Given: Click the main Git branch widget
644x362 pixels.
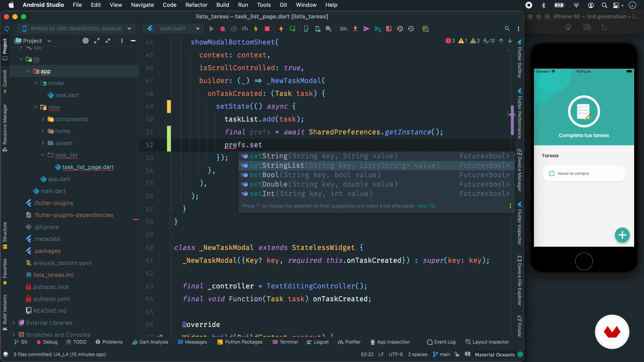Looking at the screenshot, I should point(442,354).
